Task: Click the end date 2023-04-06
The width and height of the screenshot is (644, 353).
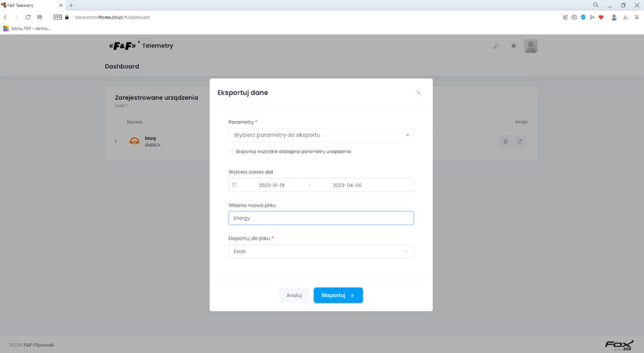Action: tap(347, 186)
